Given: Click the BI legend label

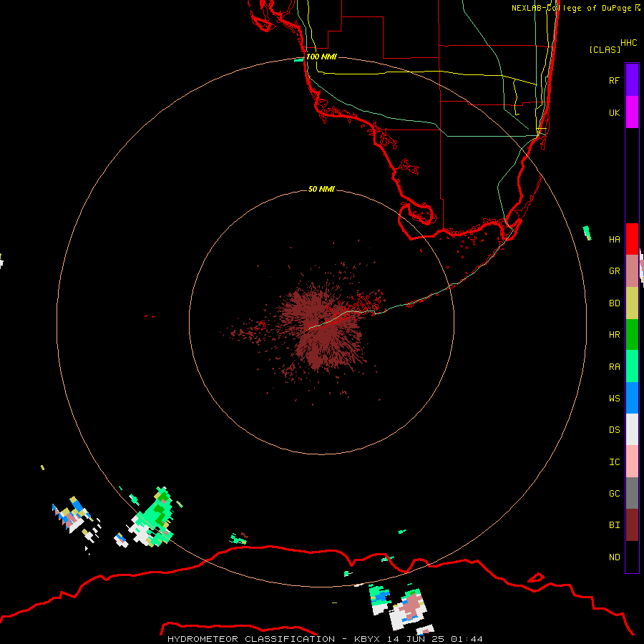Looking at the screenshot, I should (x=614, y=525).
